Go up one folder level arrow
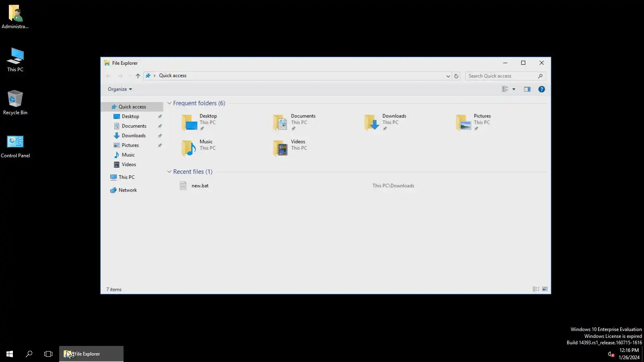The width and height of the screenshot is (644, 362). (138, 76)
